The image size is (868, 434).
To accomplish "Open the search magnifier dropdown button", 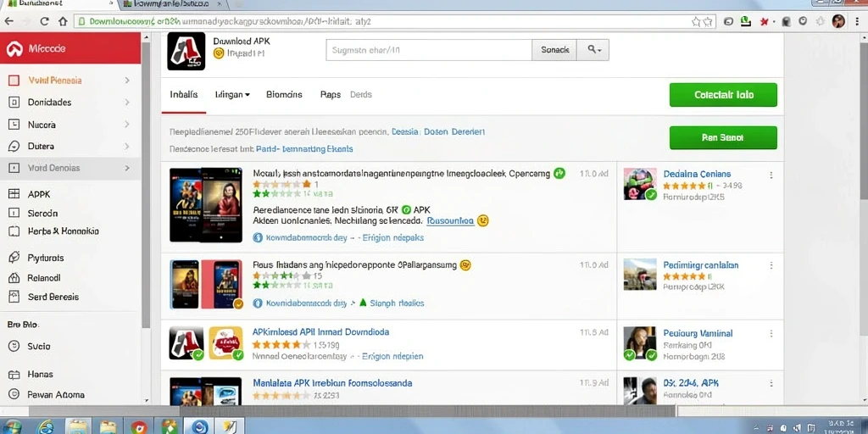I will point(593,50).
